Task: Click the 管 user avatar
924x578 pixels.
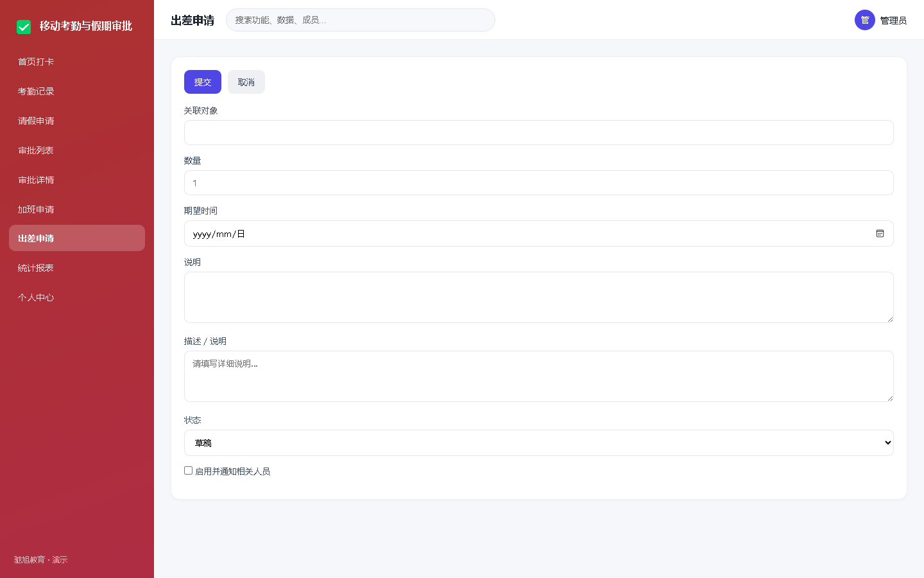Action: (x=864, y=20)
